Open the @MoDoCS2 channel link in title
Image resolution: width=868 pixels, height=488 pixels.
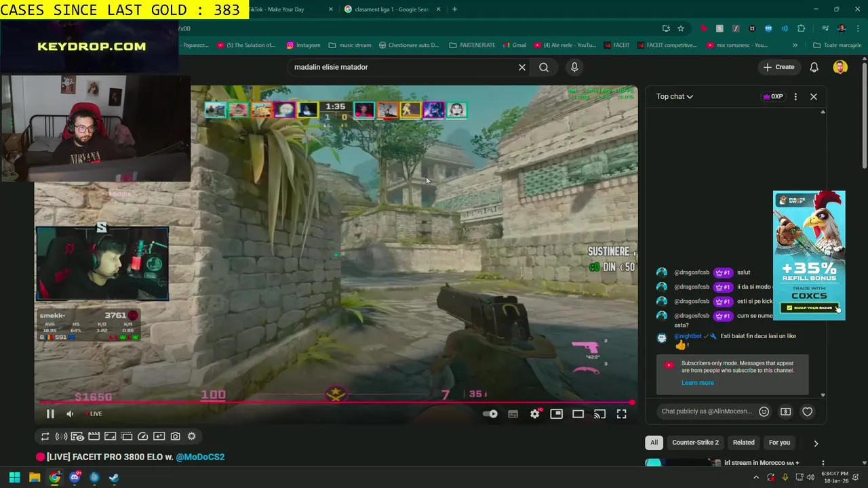(200, 457)
